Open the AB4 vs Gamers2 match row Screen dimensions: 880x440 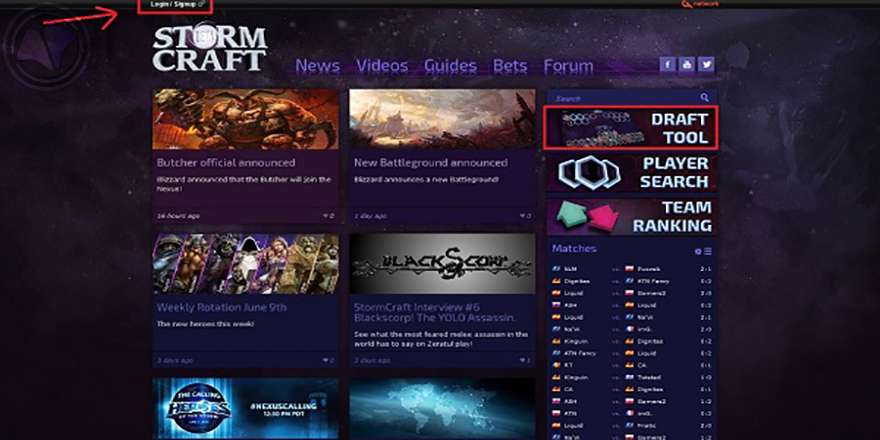632,401
